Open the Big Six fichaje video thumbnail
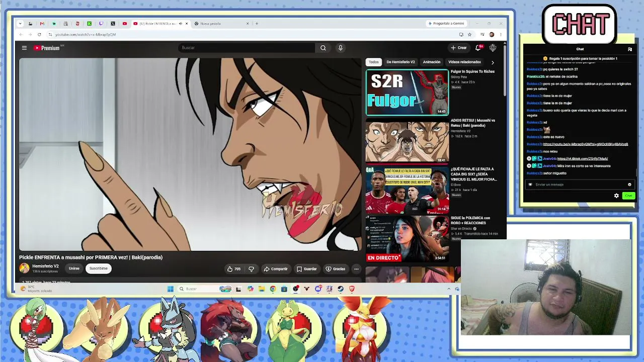Screen dimensions: 644x362 click(407, 190)
